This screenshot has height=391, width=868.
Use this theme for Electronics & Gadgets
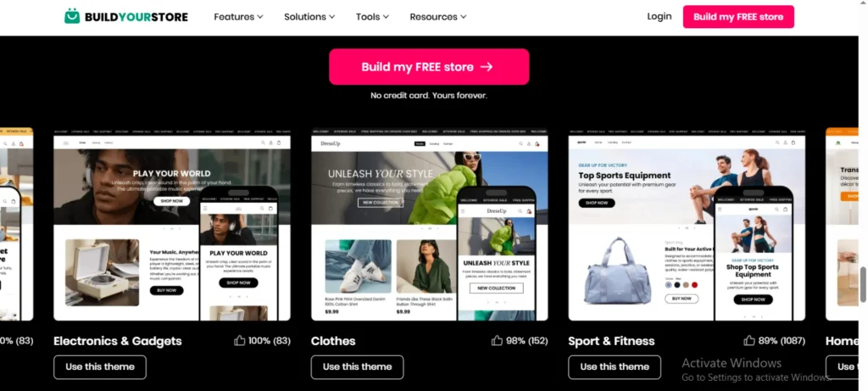coord(100,366)
